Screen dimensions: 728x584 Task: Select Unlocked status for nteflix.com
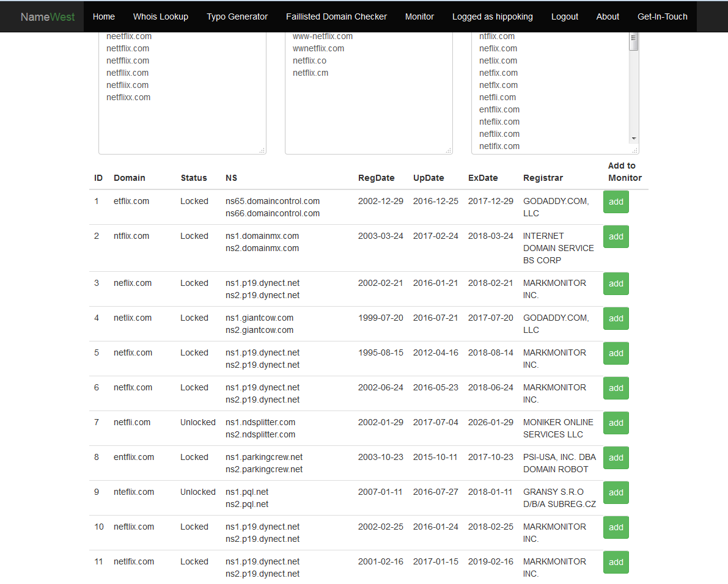point(198,492)
